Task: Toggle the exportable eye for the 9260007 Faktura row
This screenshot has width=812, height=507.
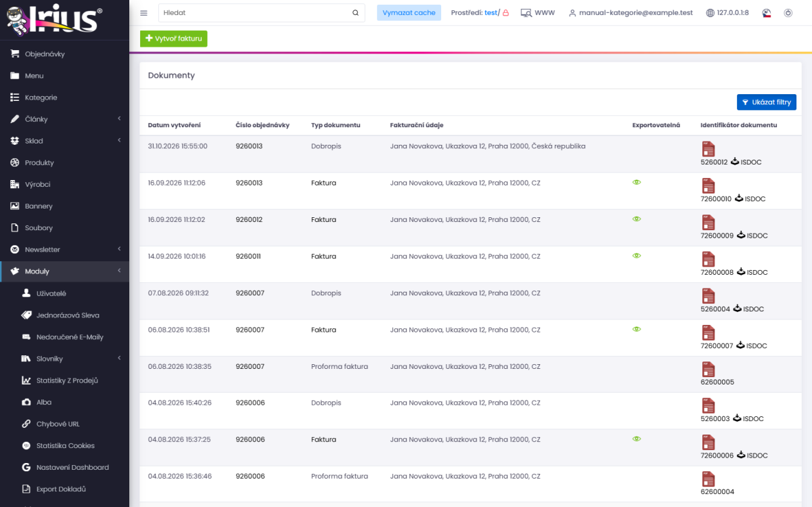Action: tap(636, 329)
